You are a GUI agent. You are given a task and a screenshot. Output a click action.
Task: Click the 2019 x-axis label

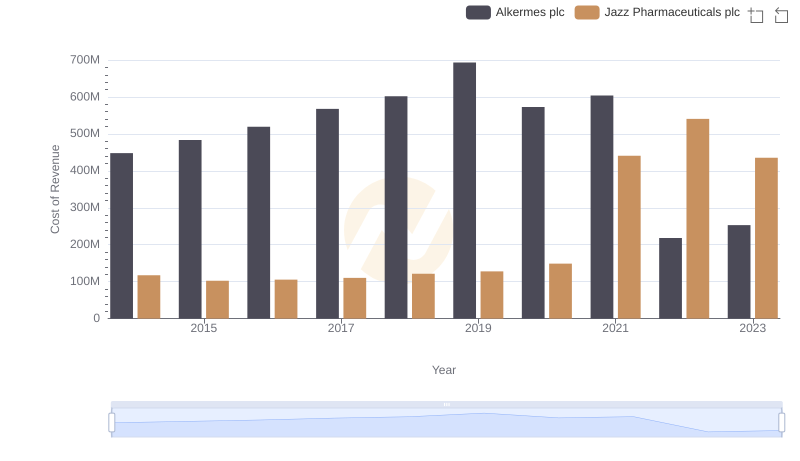(478, 328)
